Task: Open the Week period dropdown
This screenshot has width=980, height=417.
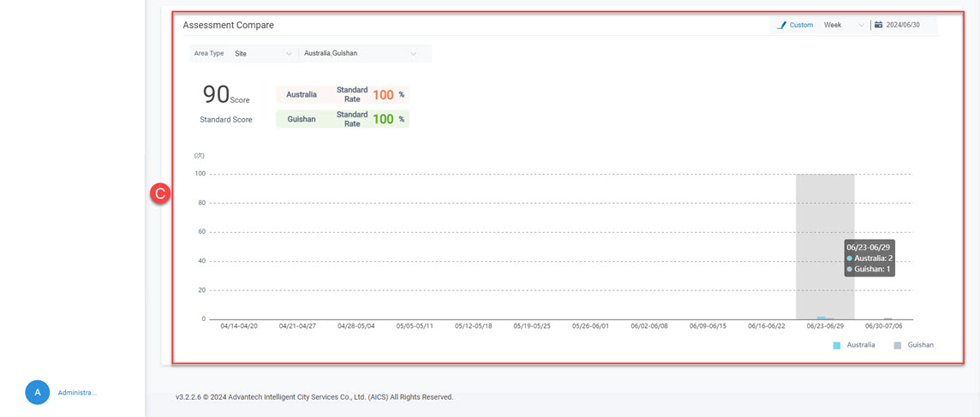Action: coord(844,25)
